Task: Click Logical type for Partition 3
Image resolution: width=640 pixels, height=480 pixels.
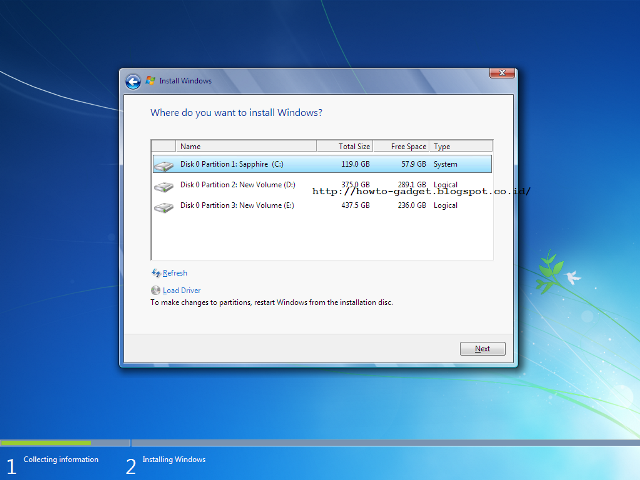Action: point(445,205)
